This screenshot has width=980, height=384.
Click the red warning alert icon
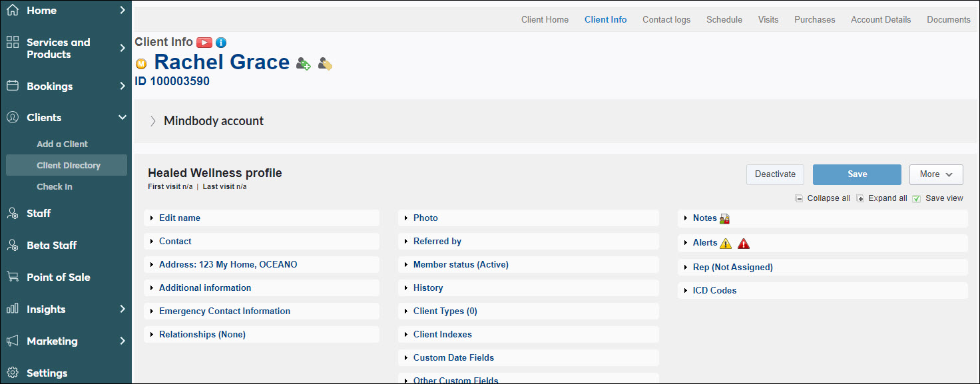(744, 244)
